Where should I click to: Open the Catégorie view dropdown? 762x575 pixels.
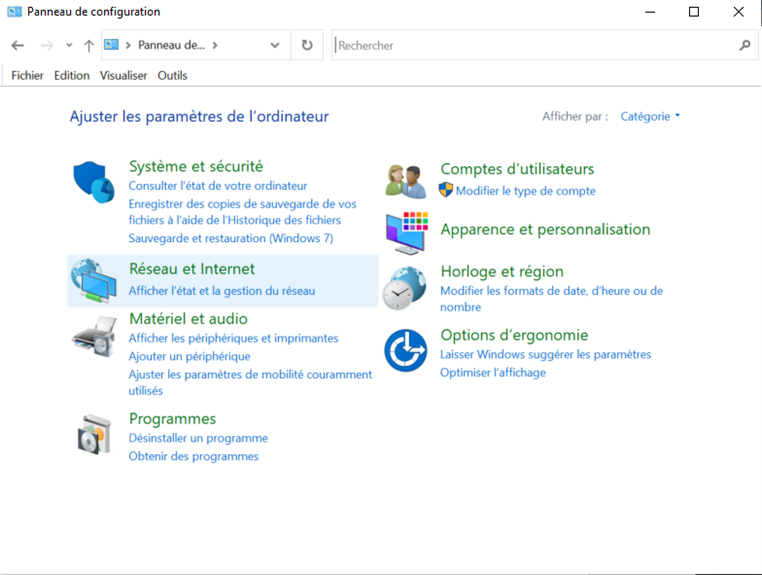[650, 116]
